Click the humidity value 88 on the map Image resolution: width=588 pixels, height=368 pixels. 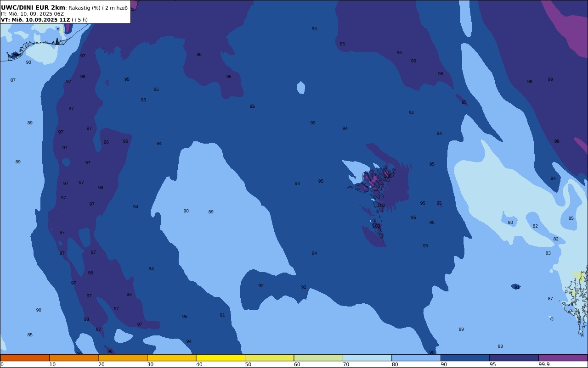pyautogui.click(x=500, y=346)
